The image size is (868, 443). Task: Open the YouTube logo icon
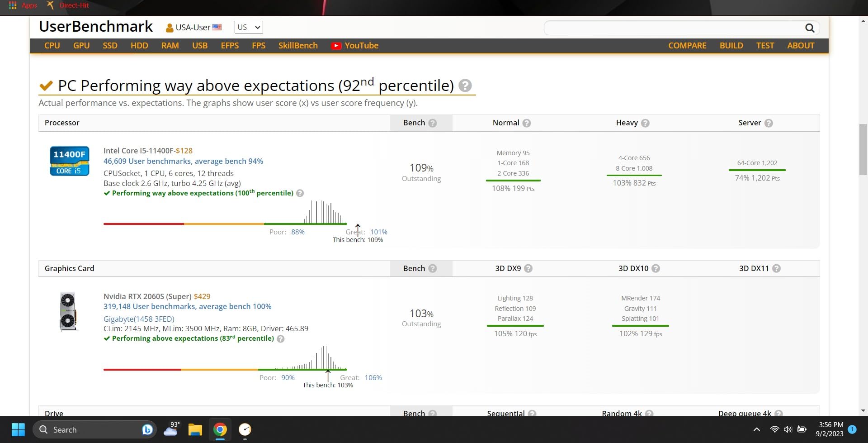336,46
